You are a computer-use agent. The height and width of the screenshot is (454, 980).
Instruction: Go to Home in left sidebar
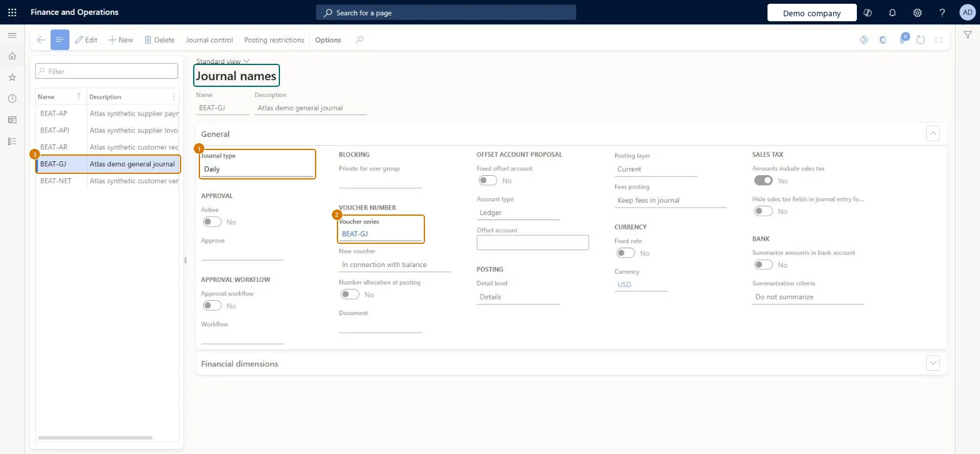click(x=12, y=56)
